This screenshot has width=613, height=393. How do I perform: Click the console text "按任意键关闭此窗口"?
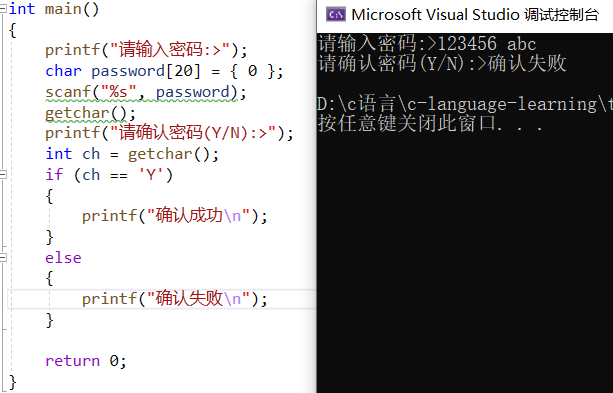(x=407, y=124)
